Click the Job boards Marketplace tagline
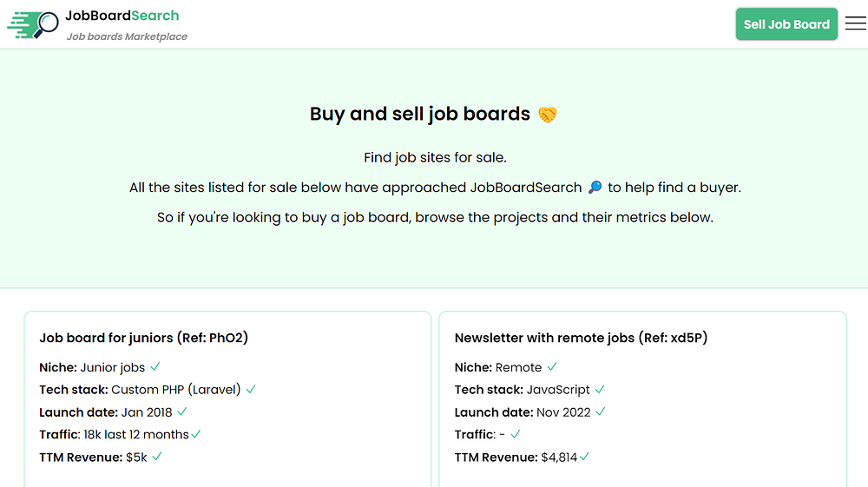This screenshot has width=868, height=487. [127, 36]
